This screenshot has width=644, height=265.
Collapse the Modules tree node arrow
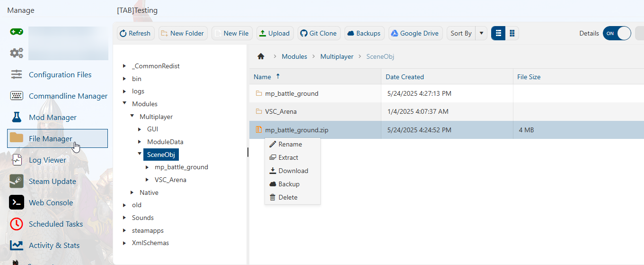[124, 103]
